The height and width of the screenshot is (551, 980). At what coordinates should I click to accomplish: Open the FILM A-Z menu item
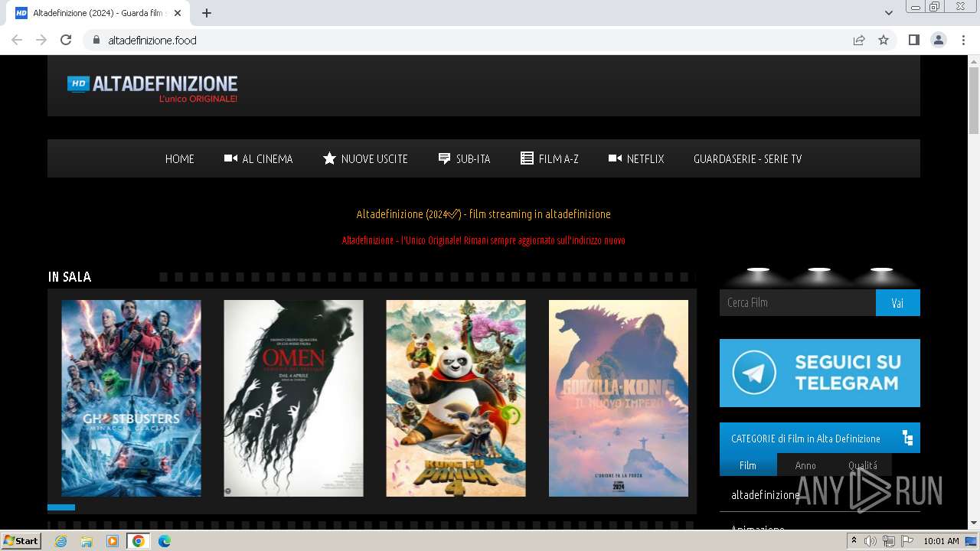click(x=549, y=158)
